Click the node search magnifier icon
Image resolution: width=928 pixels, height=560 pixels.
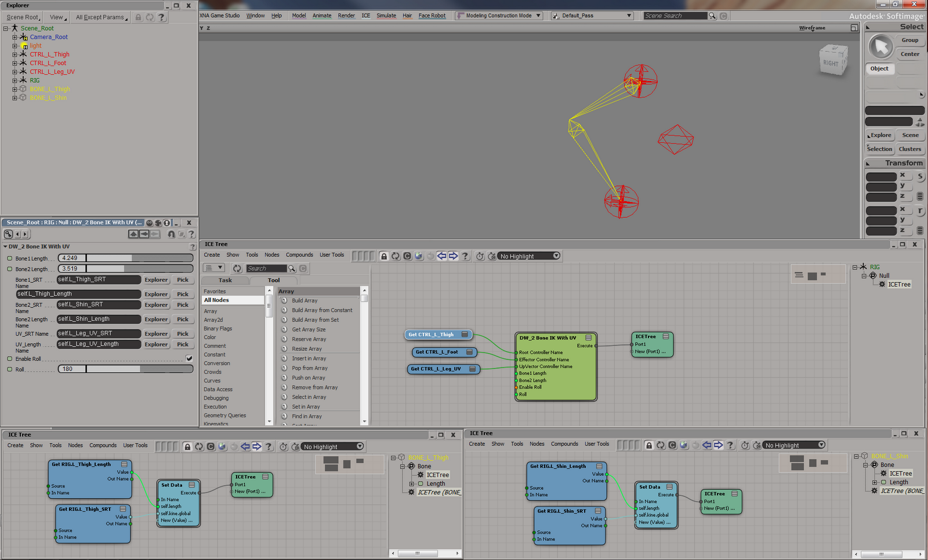click(x=292, y=268)
